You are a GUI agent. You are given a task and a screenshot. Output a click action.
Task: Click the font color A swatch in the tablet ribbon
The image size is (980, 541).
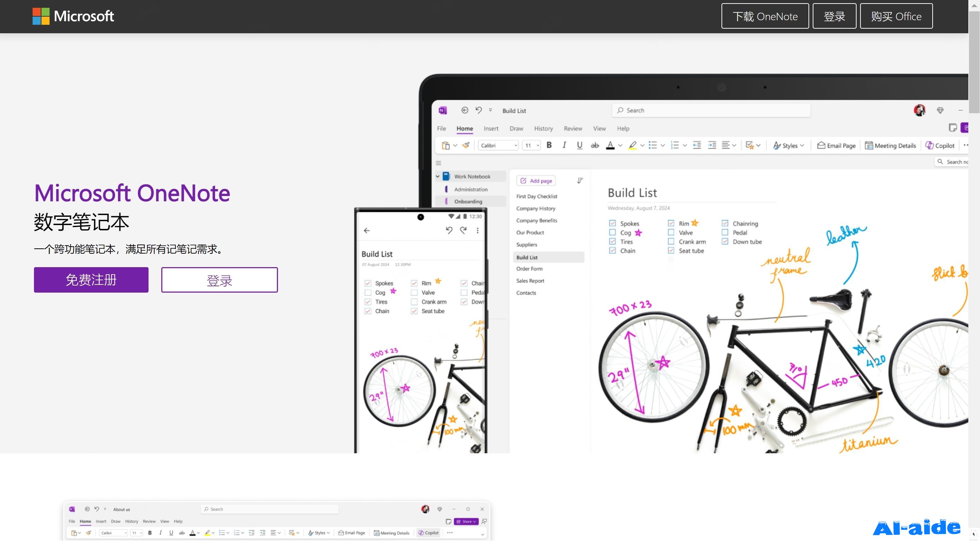610,145
